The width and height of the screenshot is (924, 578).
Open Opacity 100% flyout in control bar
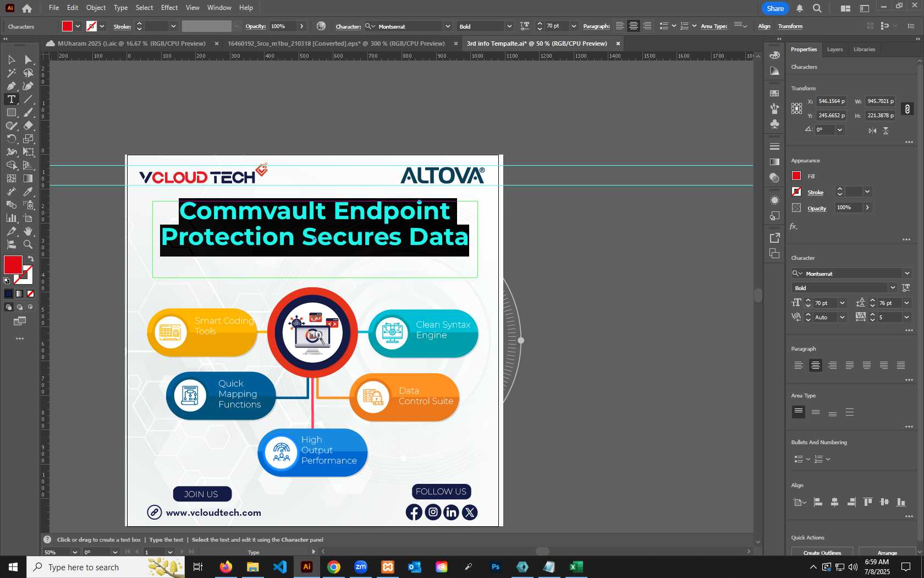[x=301, y=26]
